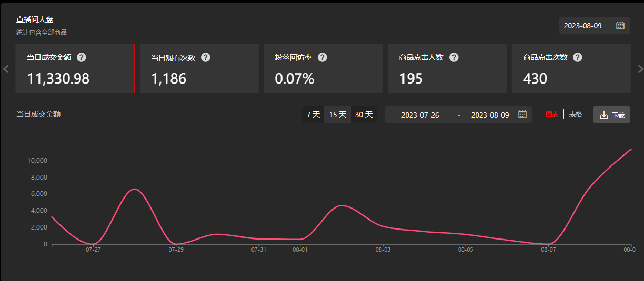
Task: Edit start date 2023-07-26 field
Action: pos(420,115)
